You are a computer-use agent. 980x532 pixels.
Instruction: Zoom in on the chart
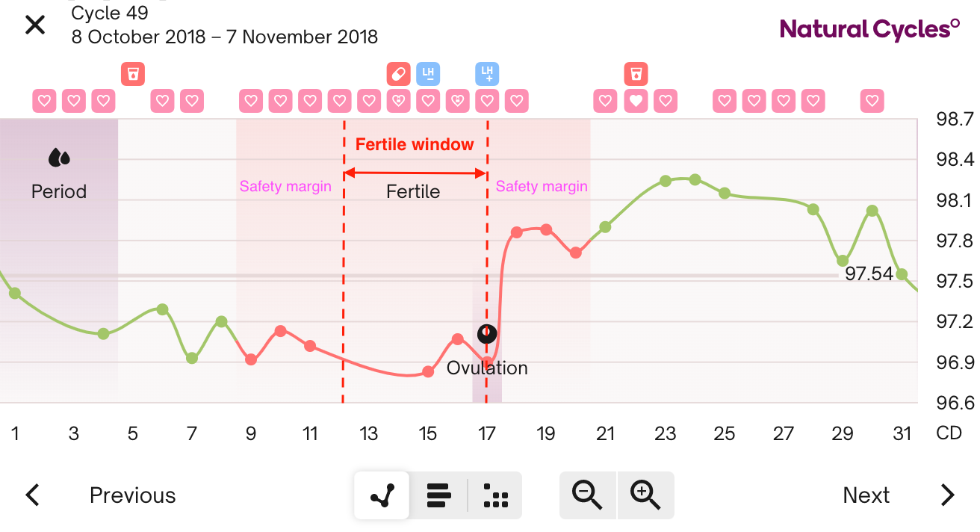pyautogui.click(x=645, y=495)
